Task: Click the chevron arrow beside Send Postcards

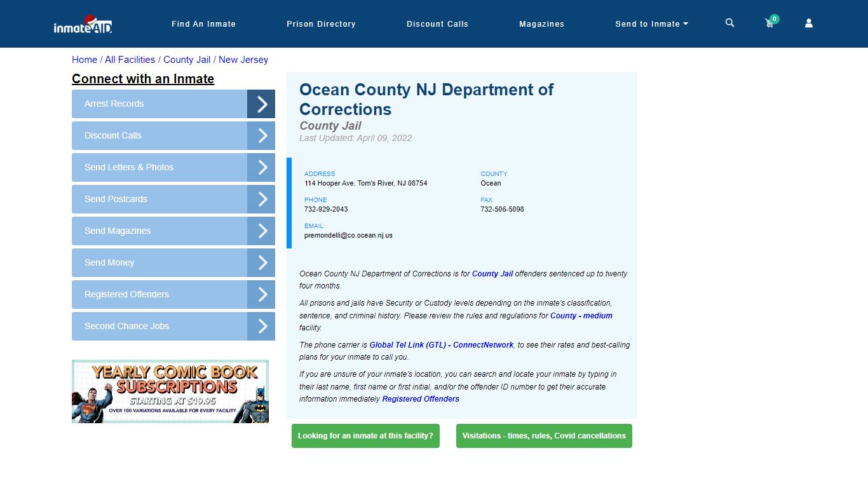Action: (x=261, y=199)
